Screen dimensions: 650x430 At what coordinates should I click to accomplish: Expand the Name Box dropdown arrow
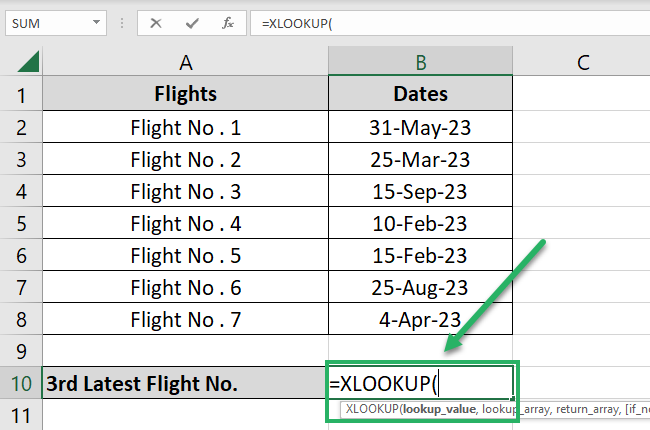[x=96, y=22]
